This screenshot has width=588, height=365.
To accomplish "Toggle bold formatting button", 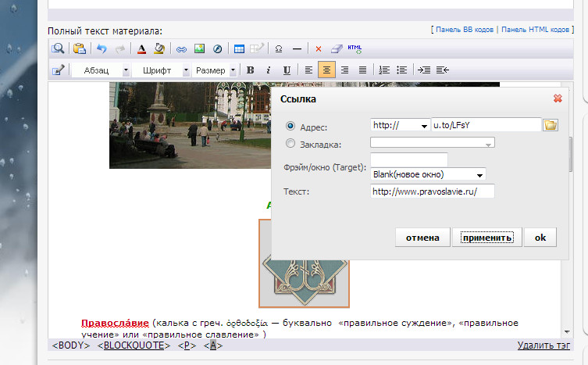I will point(251,70).
